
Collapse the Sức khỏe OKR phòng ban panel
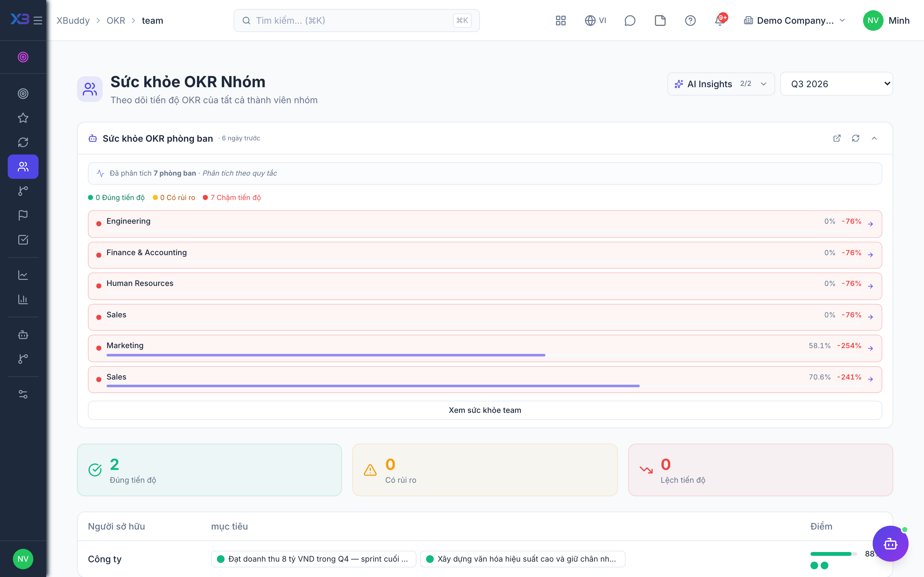coord(874,138)
